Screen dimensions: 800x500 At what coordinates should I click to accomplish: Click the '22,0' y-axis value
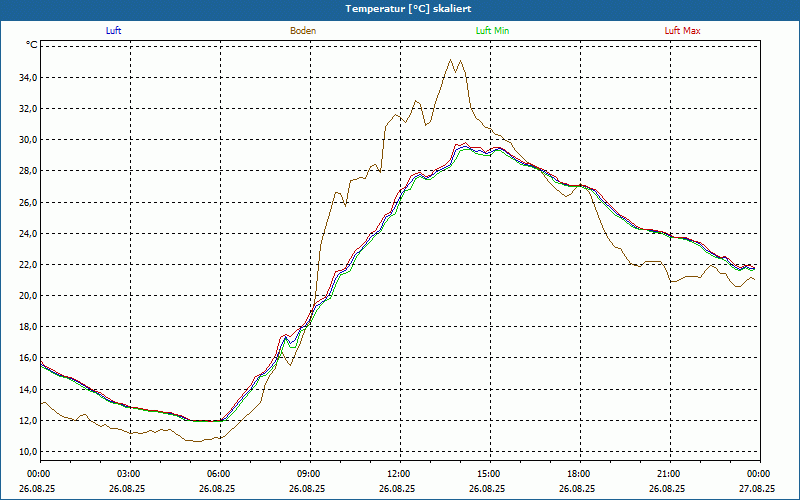28,265
